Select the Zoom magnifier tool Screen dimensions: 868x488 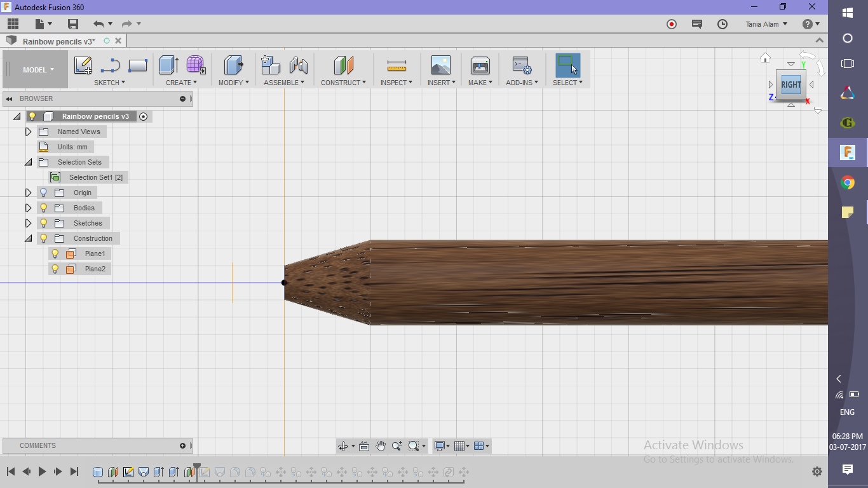[x=397, y=446]
